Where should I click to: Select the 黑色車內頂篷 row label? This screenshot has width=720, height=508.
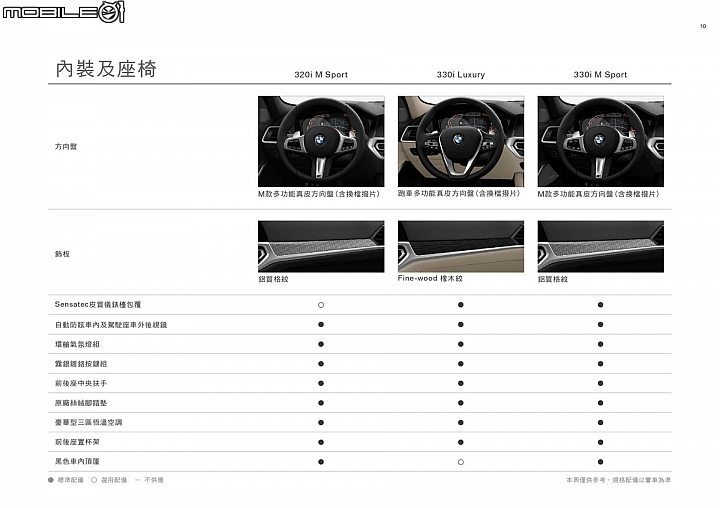point(77,462)
